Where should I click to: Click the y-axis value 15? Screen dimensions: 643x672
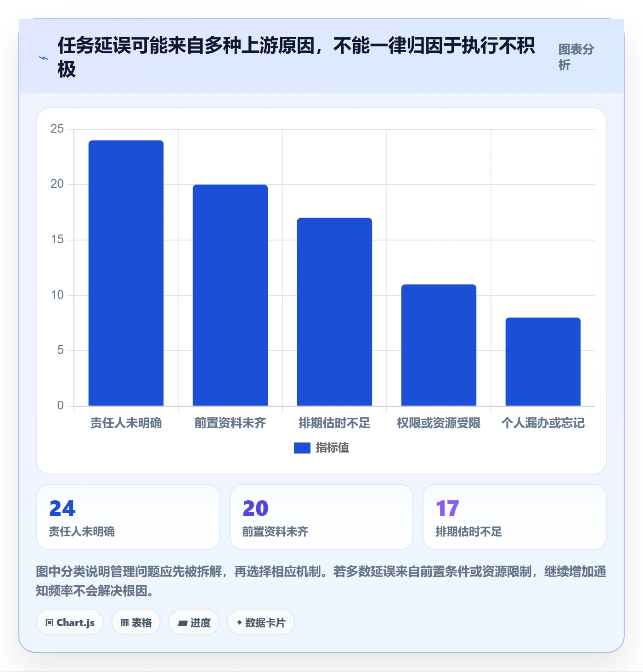[57, 240]
